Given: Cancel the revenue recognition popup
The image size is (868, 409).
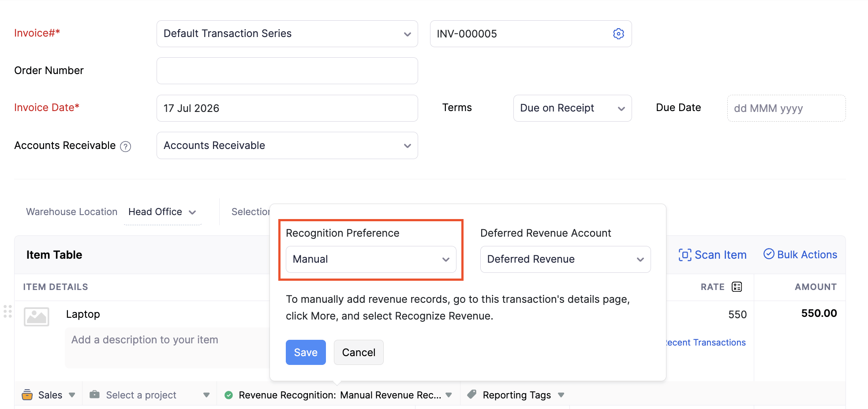Looking at the screenshot, I should click(359, 352).
